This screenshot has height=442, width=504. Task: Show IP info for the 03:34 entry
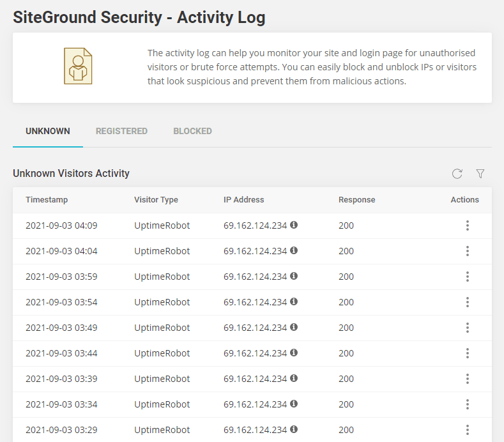(294, 404)
